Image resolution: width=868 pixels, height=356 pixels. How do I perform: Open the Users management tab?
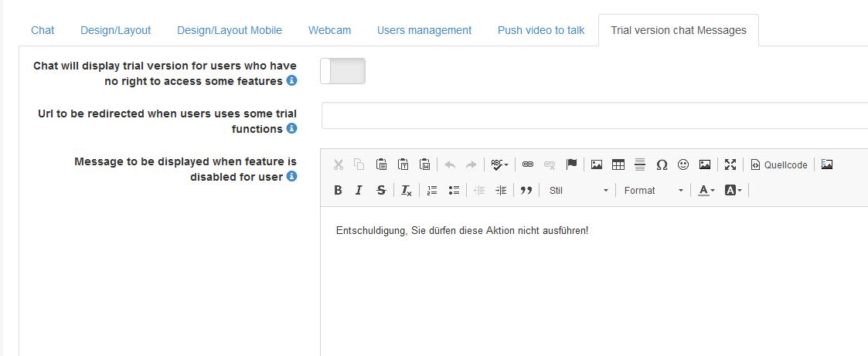tap(424, 31)
